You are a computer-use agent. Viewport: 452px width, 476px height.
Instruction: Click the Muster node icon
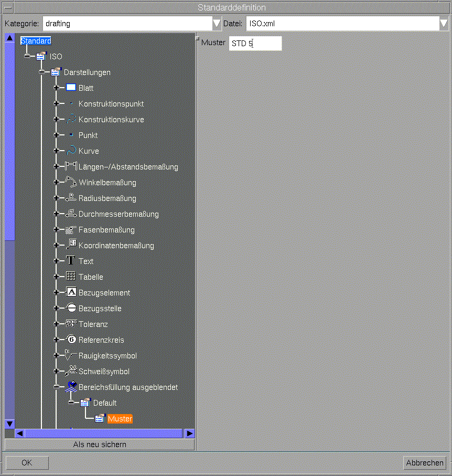pyautogui.click(x=100, y=418)
